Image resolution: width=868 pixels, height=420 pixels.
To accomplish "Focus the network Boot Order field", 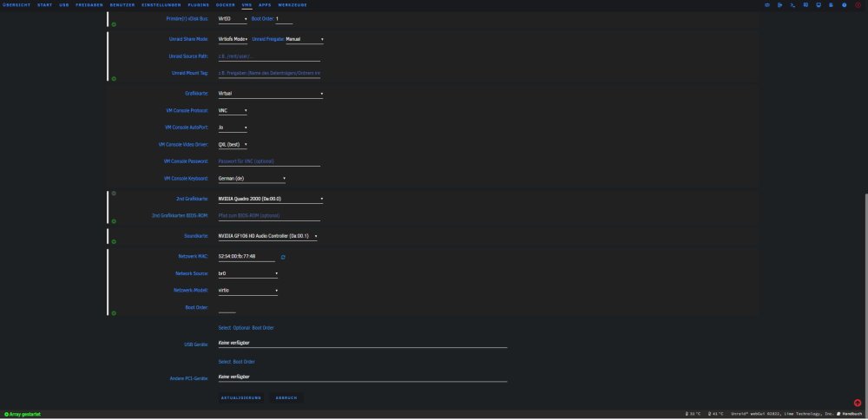I will click(227, 308).
